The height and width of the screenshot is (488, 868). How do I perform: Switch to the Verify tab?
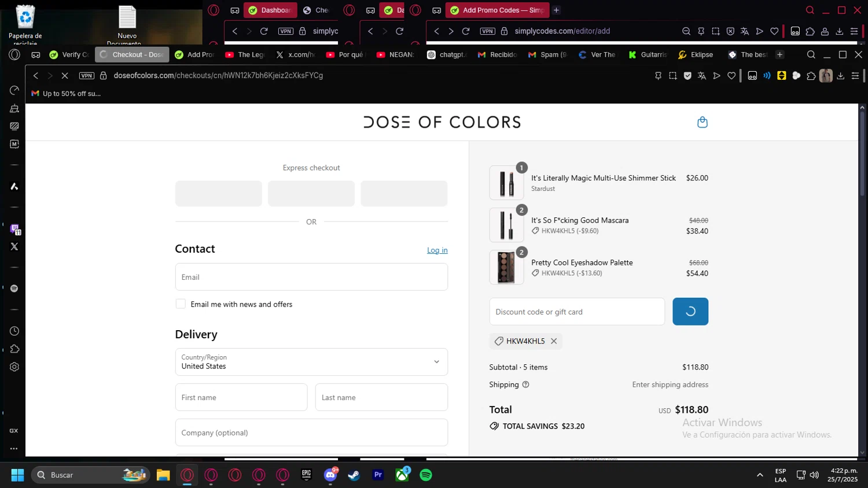tap(69, 54)
